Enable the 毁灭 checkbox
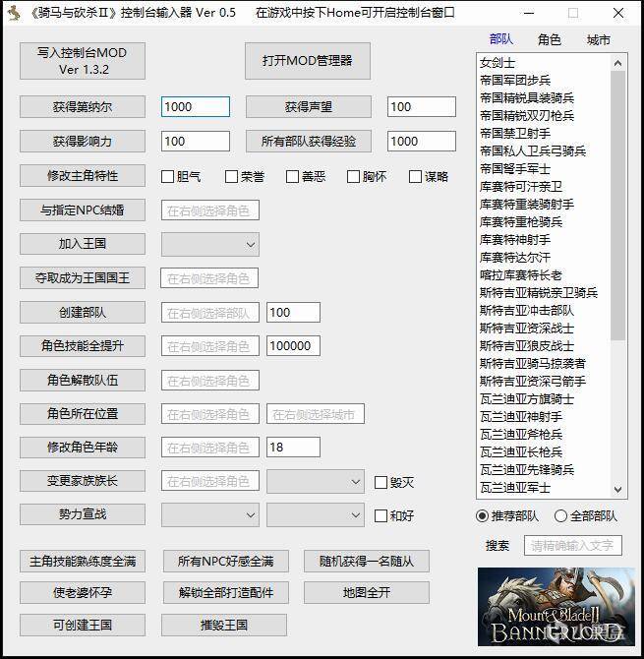Viewport: 644px width, 659px height. 381,482
